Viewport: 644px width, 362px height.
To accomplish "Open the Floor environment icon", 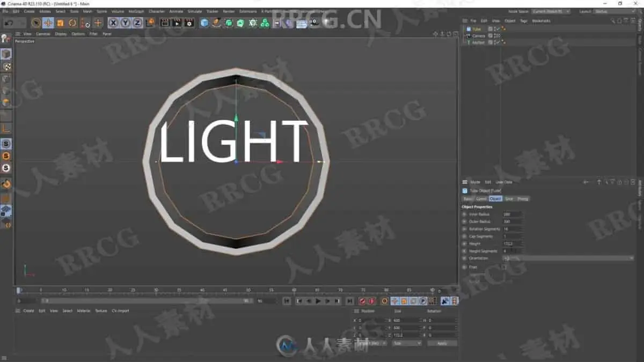I will 302,23.
